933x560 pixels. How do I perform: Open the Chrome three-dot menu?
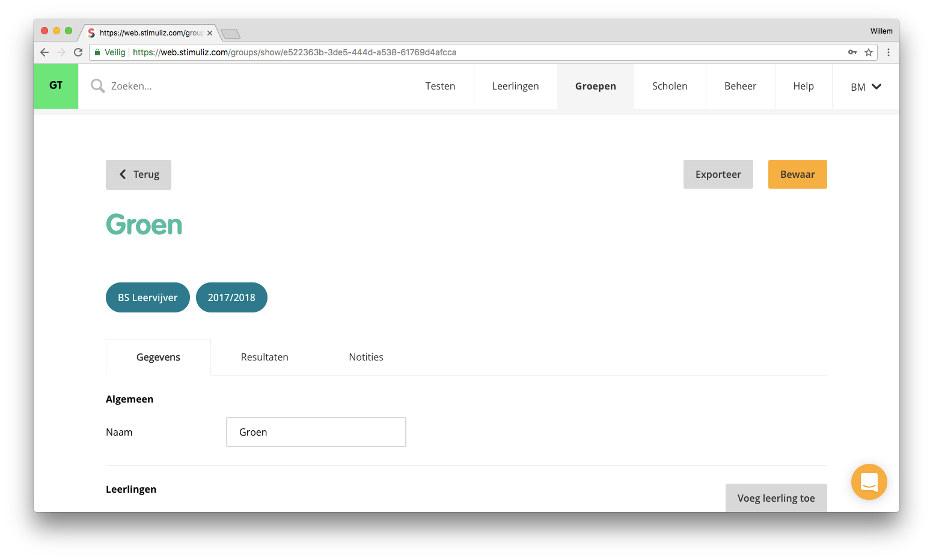pyautogui.click(x=889, y=52)
